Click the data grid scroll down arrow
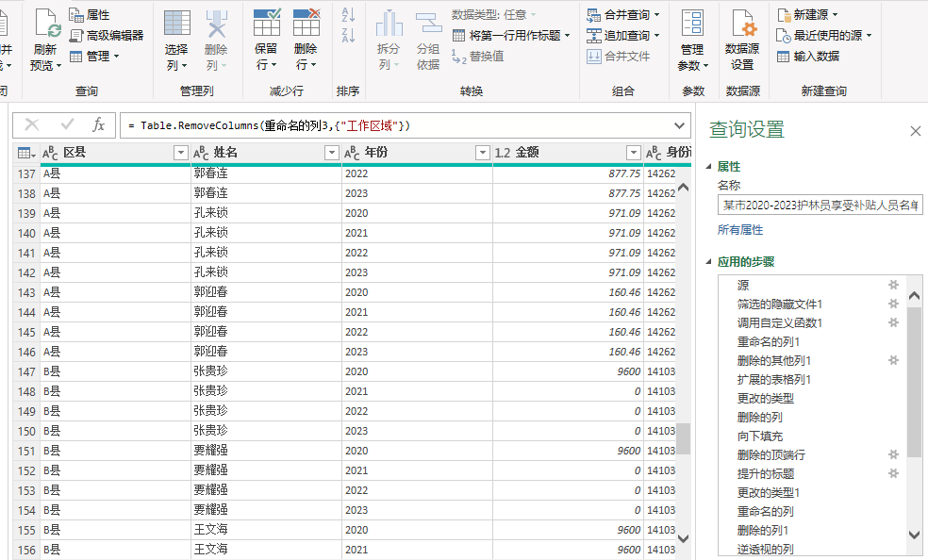This screenshot has height=560, width=928. tap(683, 538)
